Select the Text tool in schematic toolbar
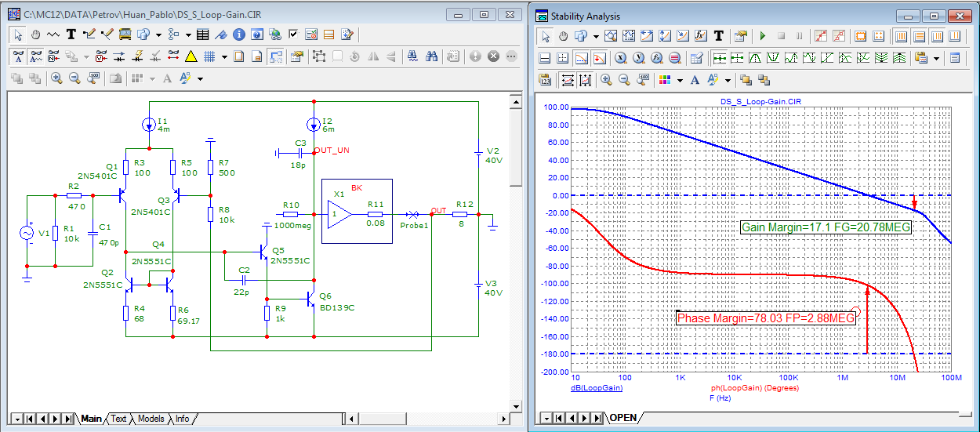This screenshot has height=432, width=980. point(71,34)
